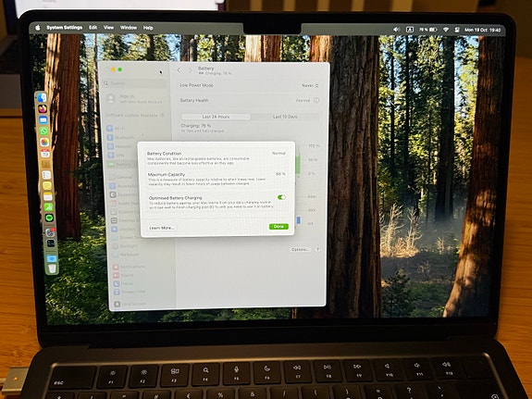532x399 pixels.
Task: Open Control Centre from the menu bar
Action: pos(457,30)
